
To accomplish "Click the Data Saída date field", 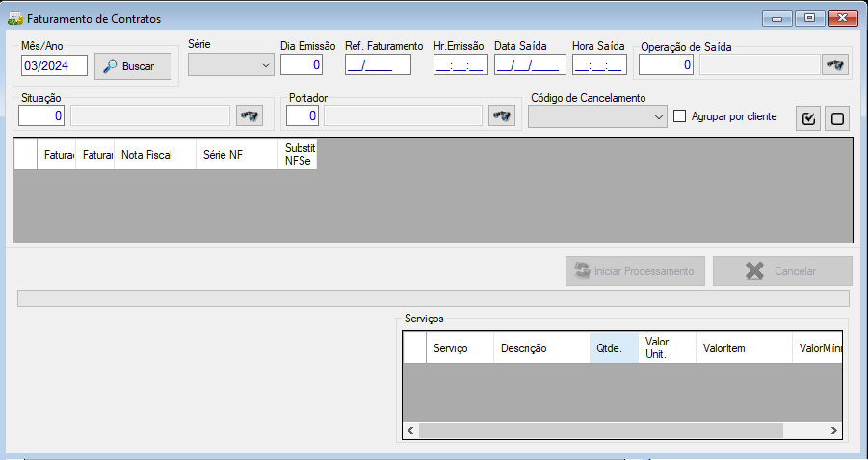I will (530, 64).
